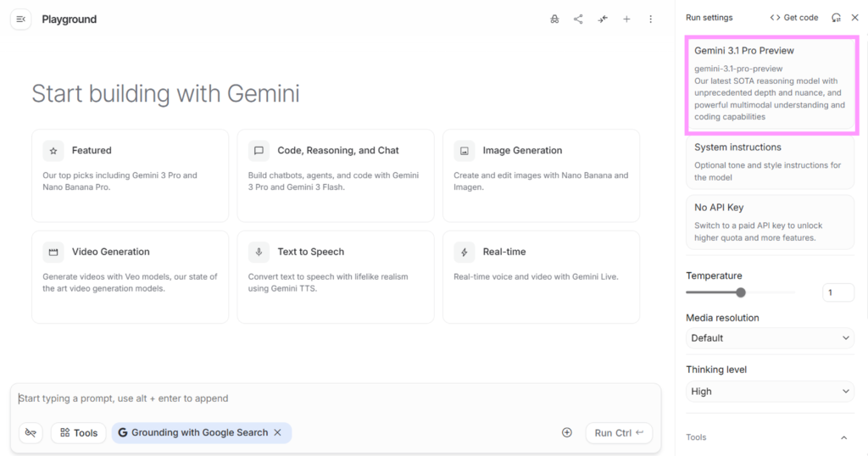The height and width of the screenshot is (456, 868).
Task: Click the add media plus-circle icon
Action: click(x=567, y=432)
